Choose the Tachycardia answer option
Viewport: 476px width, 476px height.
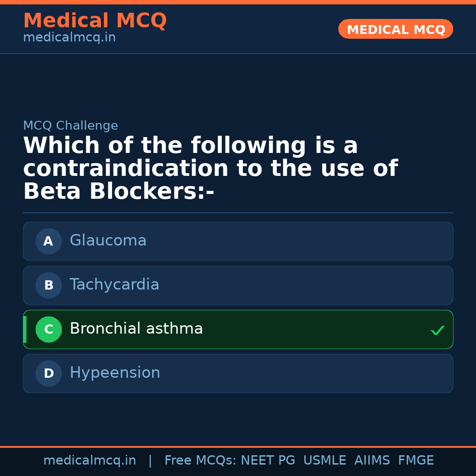pyautogui.click(x=238, y=285)
